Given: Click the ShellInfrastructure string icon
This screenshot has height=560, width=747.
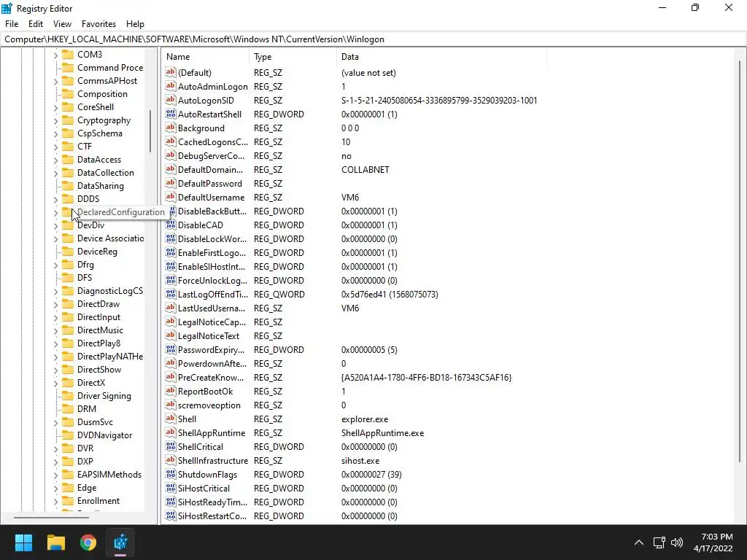Looking at the screenshot, I should [x=171, y=460].
